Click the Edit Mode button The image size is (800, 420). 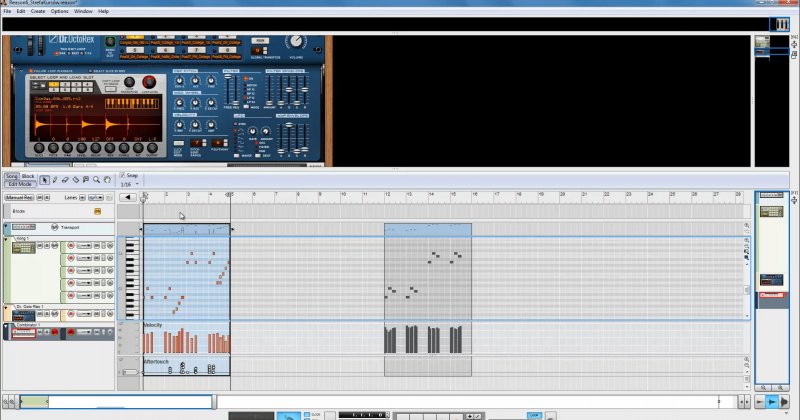pyautogui.click(x=20, y=184)
